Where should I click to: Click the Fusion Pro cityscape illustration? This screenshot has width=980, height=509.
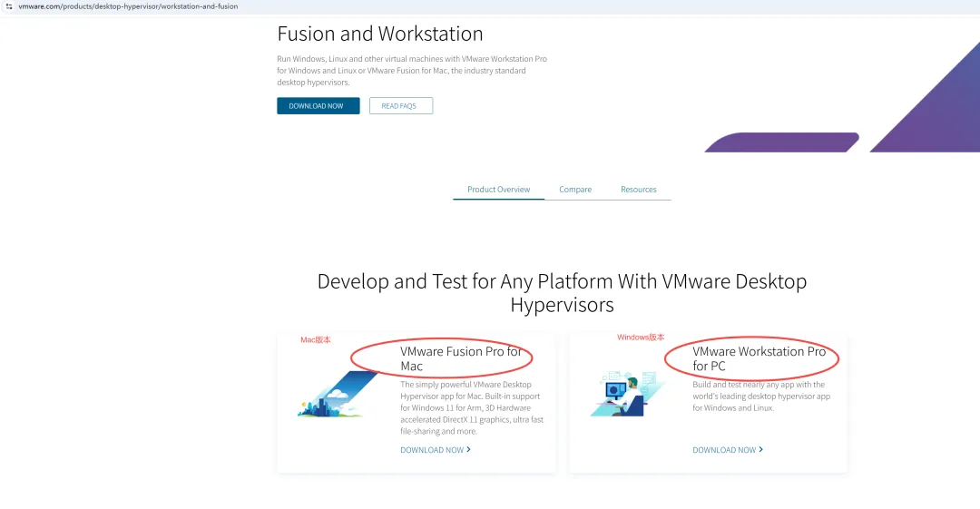click(338, 394)
